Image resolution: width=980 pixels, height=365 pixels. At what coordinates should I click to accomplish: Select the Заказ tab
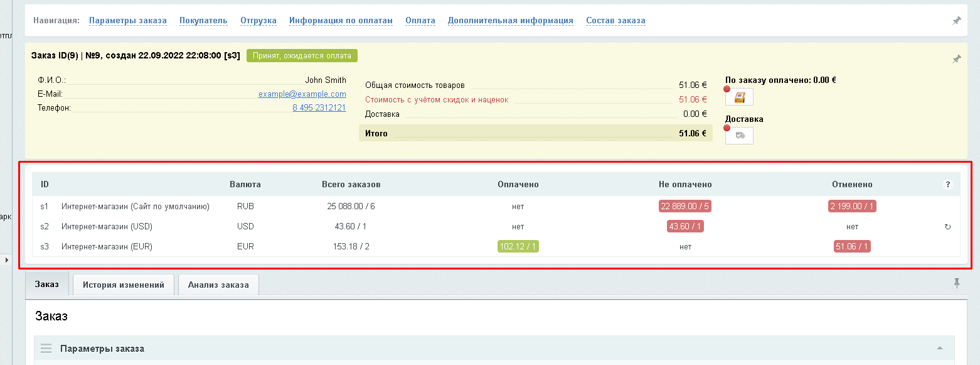[47, 284]
